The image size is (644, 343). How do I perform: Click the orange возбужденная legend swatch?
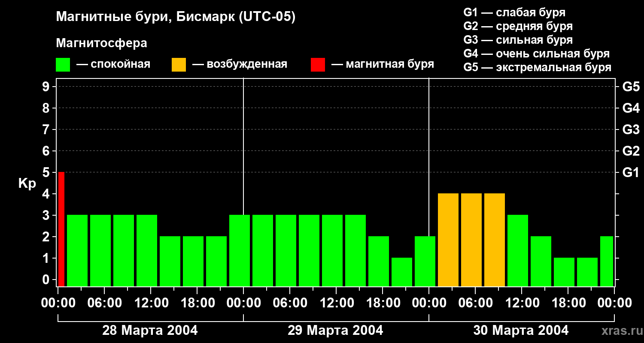tap(179, 65)
